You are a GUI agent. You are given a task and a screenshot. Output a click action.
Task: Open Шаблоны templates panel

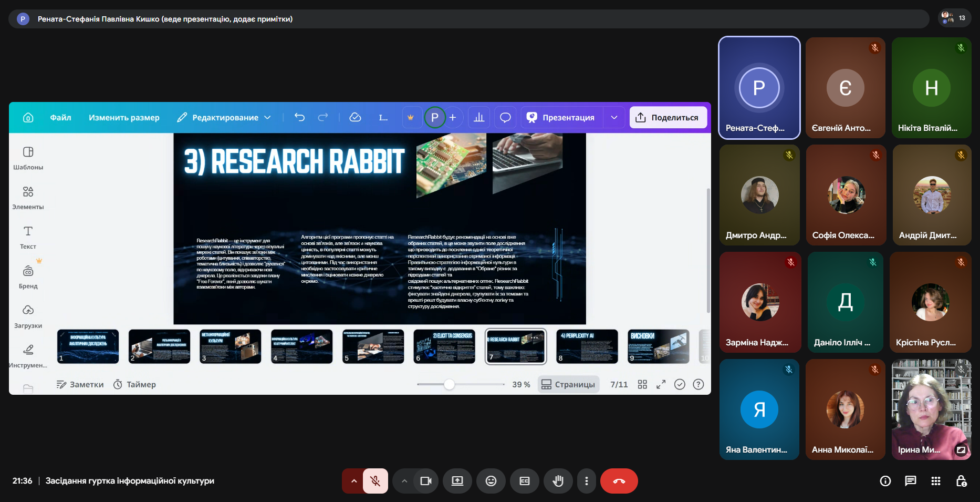point(28,158)
